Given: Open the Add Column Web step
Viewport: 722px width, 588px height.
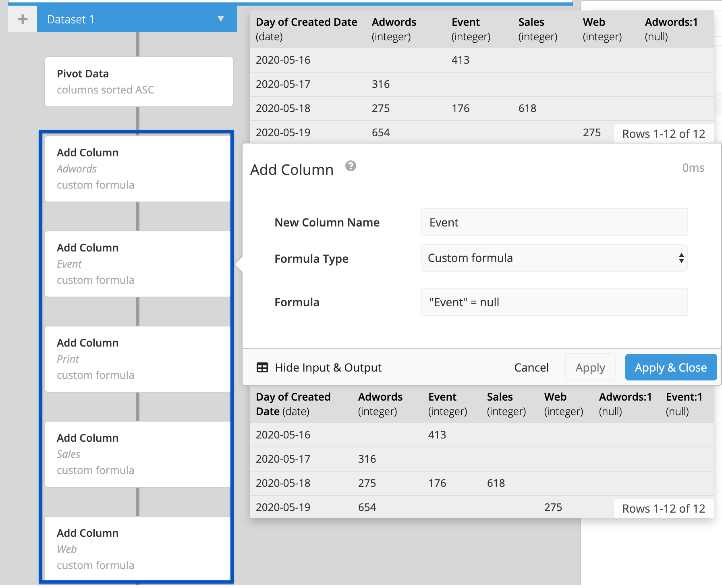Looking at the screenshot, I should [138, 548].
